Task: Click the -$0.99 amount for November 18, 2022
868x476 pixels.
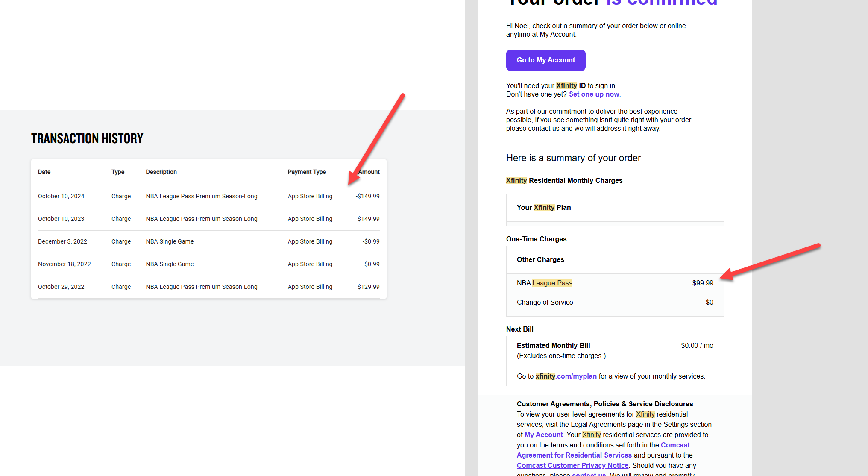Action: point(371,264)
